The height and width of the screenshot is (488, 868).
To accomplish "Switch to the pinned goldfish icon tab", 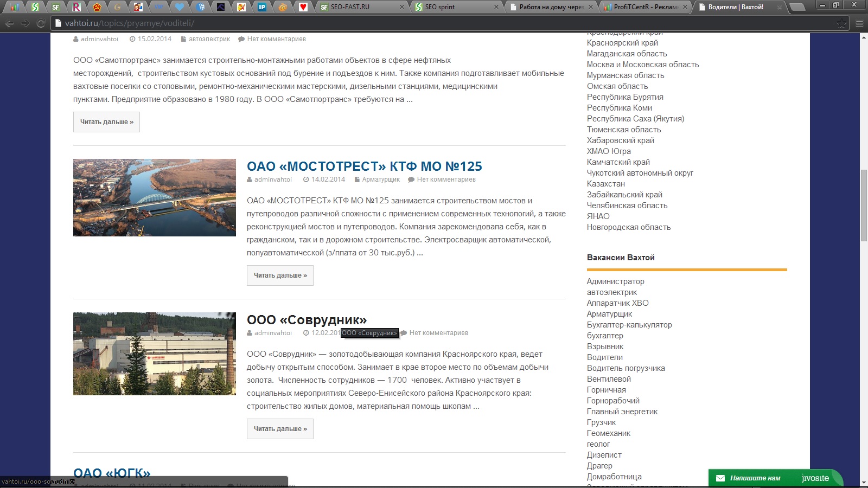I will tap(241, 7).
